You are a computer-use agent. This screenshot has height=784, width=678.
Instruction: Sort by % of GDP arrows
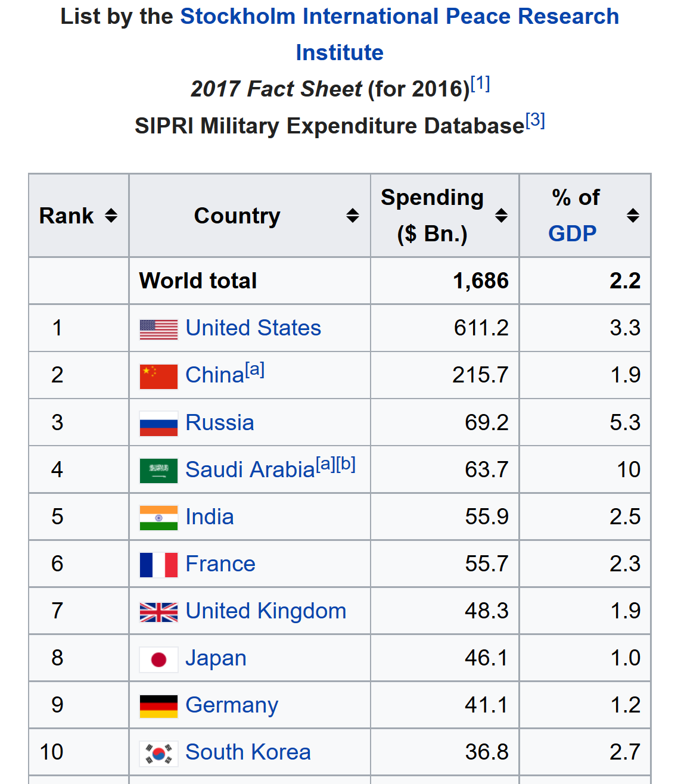pos(633,216)
